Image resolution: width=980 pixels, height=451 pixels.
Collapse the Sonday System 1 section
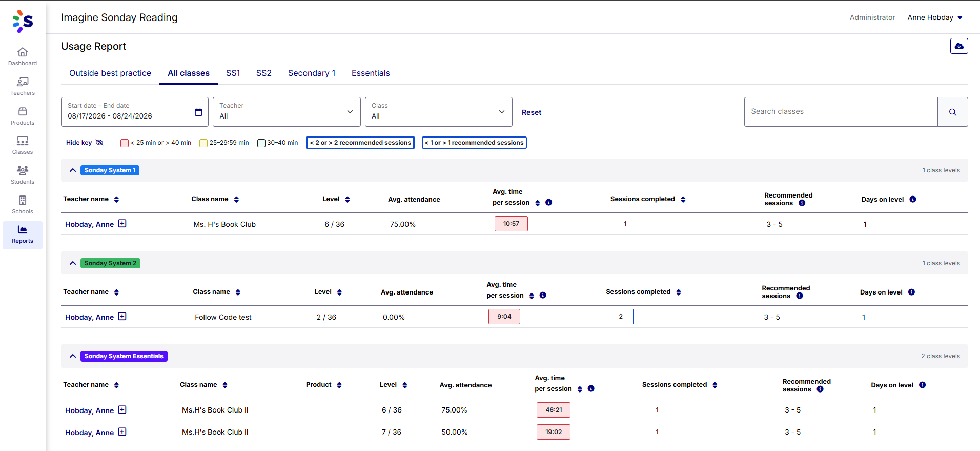pos(73,170)
